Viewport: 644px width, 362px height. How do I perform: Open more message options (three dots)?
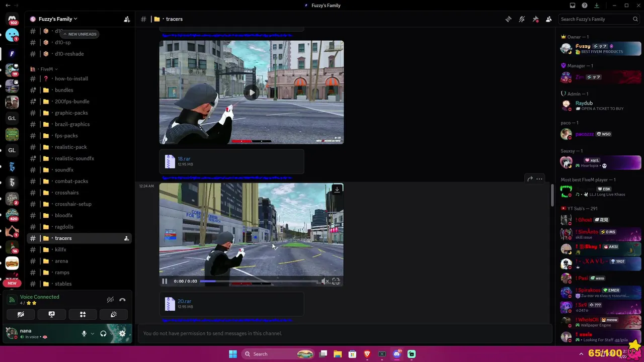[539, 179]
